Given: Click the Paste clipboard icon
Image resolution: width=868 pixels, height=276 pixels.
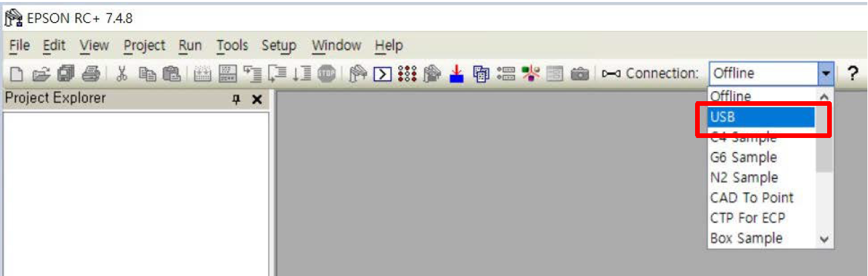Looking at the screenshot, I should coord(172,73).
